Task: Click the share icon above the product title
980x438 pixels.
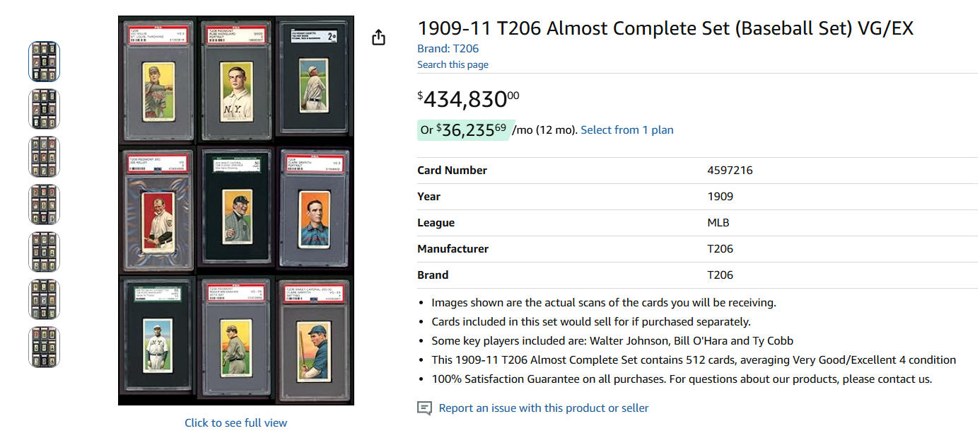Action: point(379,36)
